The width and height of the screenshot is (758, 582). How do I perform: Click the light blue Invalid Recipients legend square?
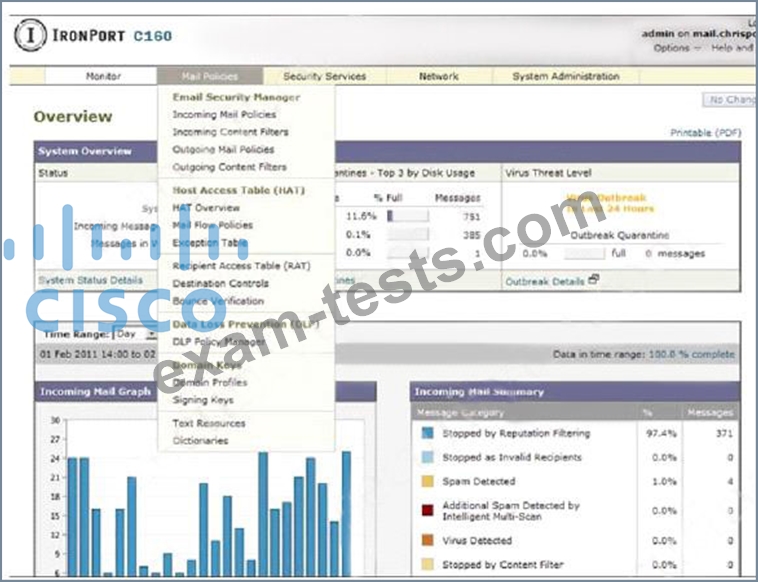[427, 457]
